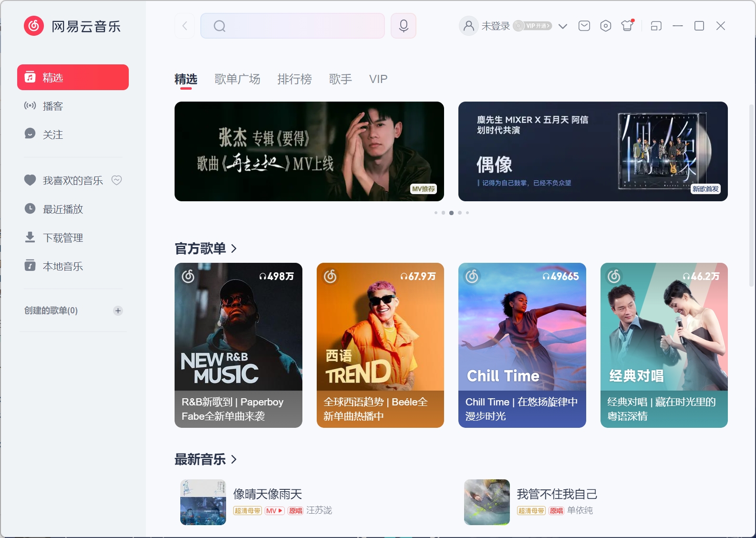Screen dimensions: 756x538
Task: Toggle 创建的歌单(0) list
Action: tap(51, 310)
